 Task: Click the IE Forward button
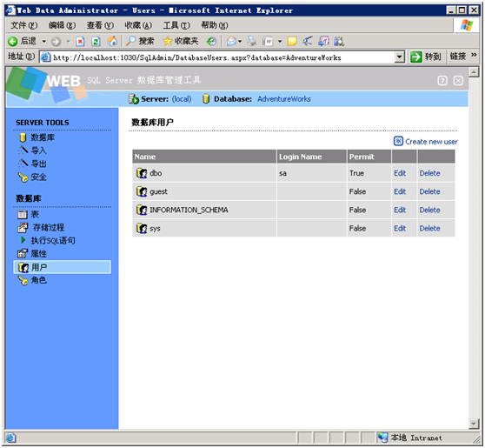56,41
